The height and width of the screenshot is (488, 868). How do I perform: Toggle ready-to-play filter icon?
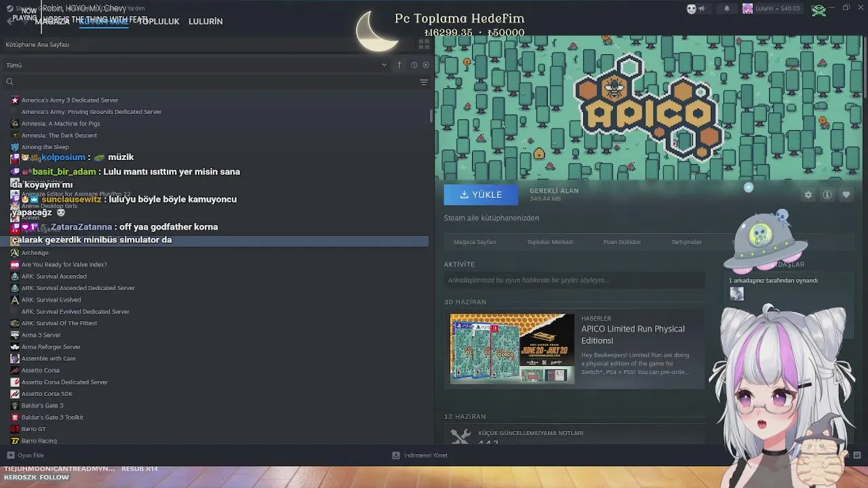426,65
